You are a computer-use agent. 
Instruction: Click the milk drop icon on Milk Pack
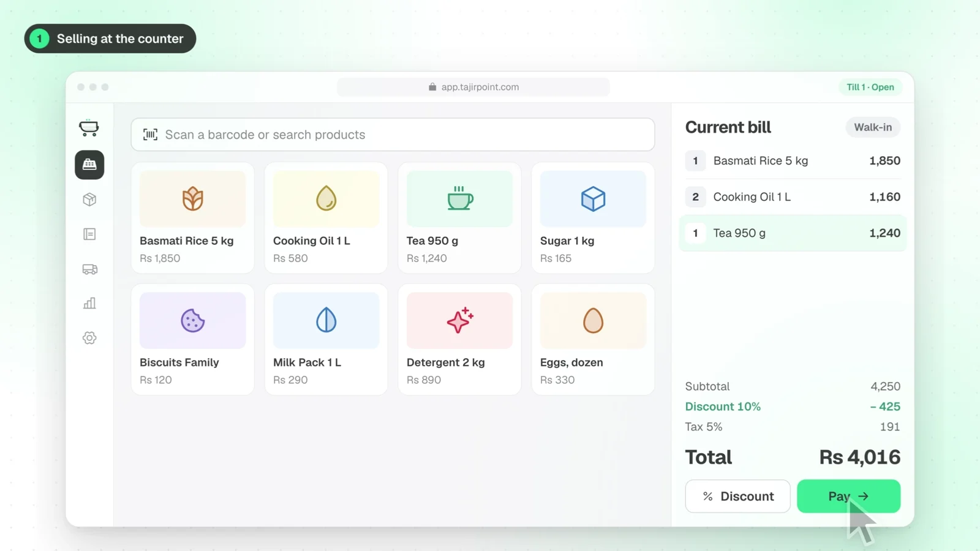[326, 320]
